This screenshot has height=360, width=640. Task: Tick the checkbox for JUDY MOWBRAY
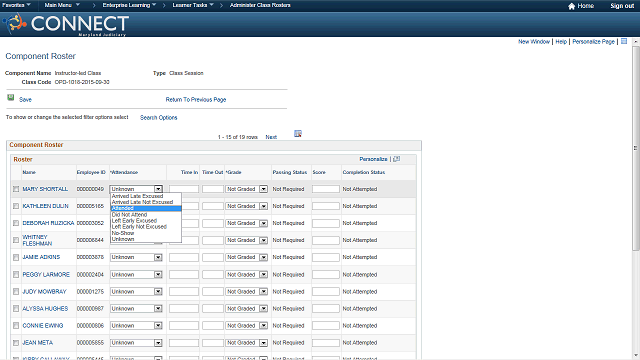coord(16,292)
